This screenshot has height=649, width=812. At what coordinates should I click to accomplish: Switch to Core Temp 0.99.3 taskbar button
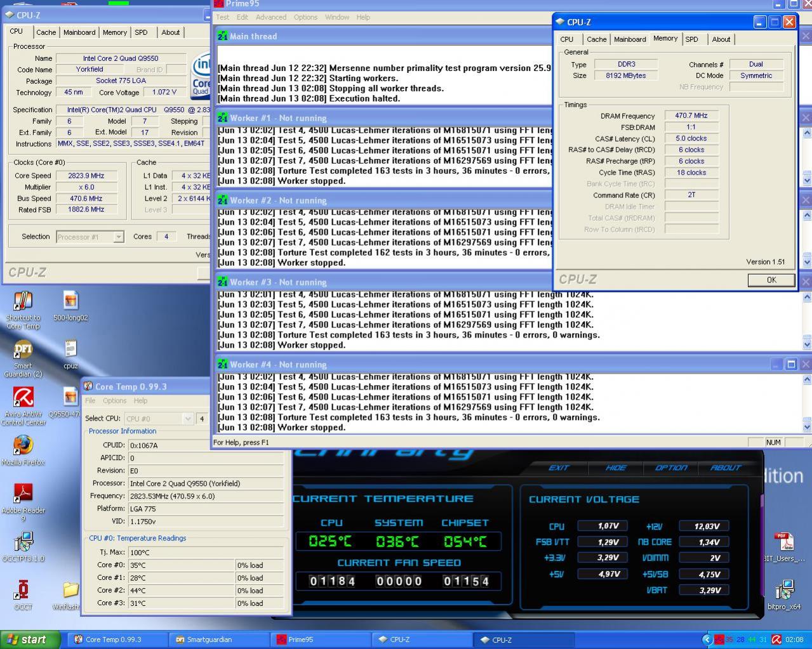click(x=117, y=639)
